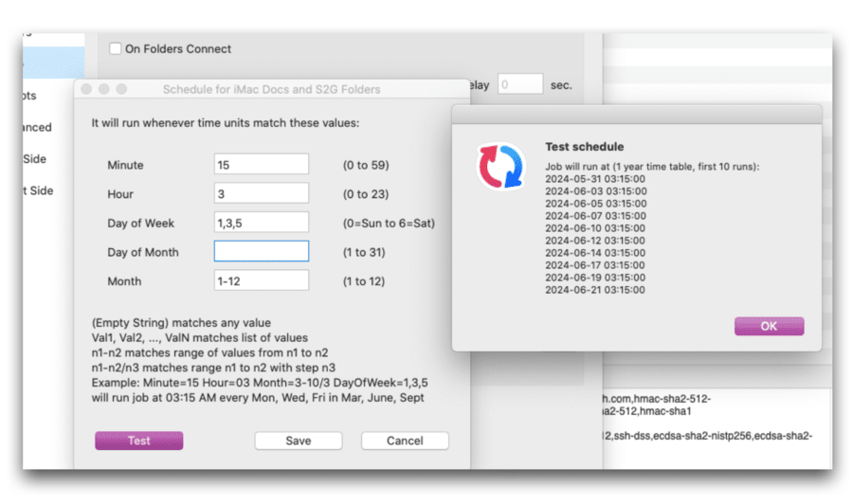Click the '(0 to 23)' range hint
Viewport: 853px width, 504px height.
tap(366, 194)
